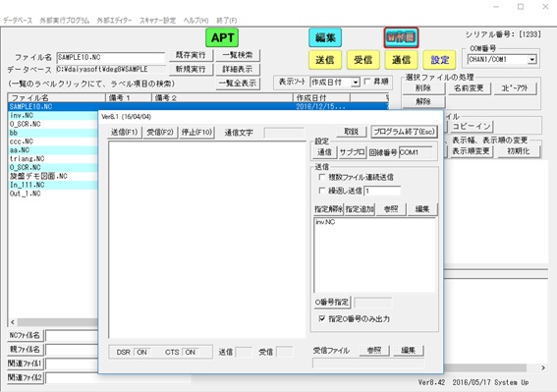Click the 一覧検索 button
557x392 pixels.
238,55
